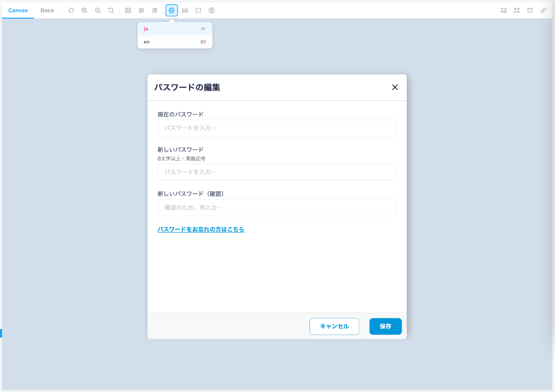The image size is (555, 392).
Task: Enter full screen mode icon
Action: pos(517,10)
